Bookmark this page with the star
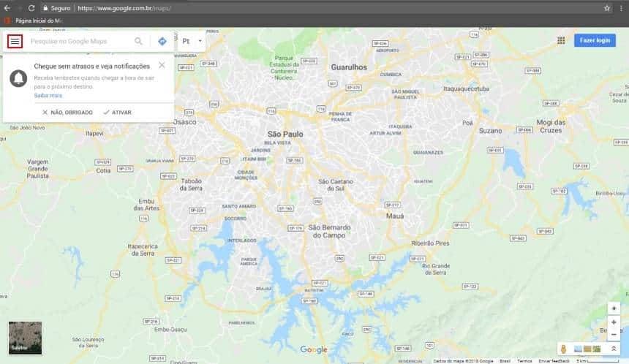This screenshot has width=629, height=364. click(x=607, y=8)
